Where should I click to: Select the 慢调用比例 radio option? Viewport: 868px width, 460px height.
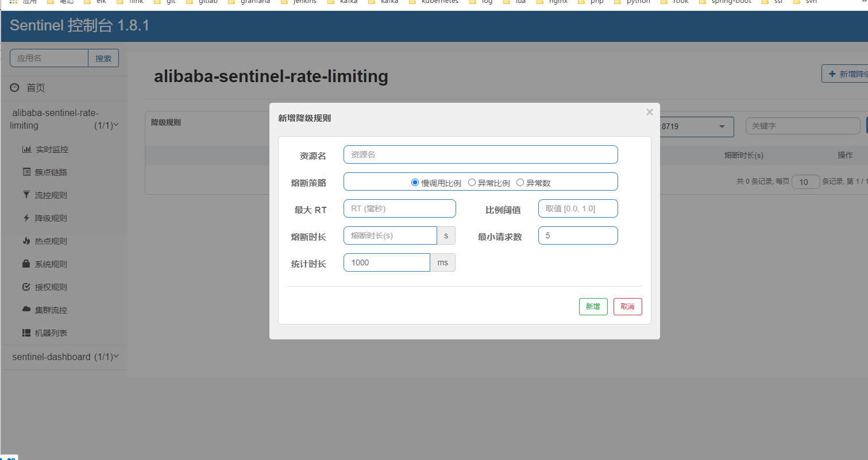click(415, 183)
